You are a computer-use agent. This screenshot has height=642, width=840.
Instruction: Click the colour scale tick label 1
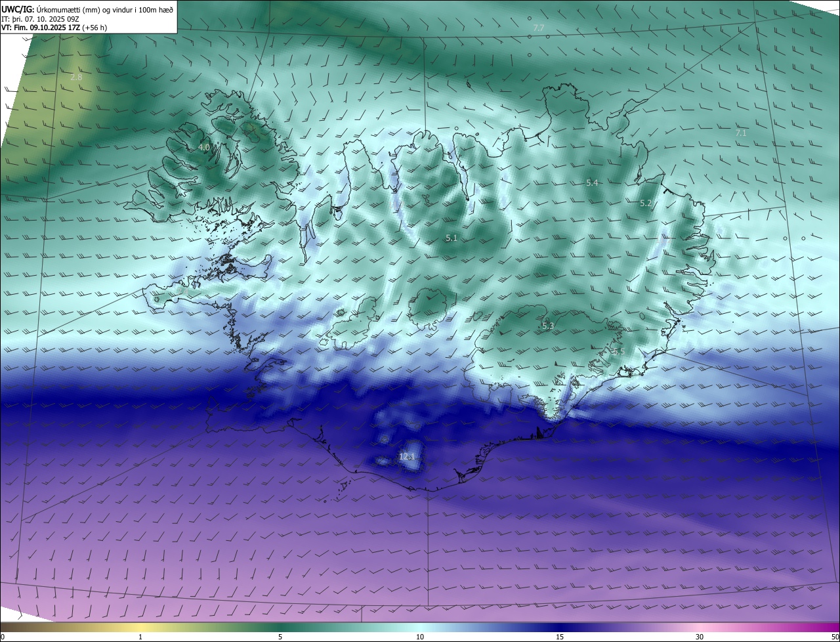(x=140, y=637)
